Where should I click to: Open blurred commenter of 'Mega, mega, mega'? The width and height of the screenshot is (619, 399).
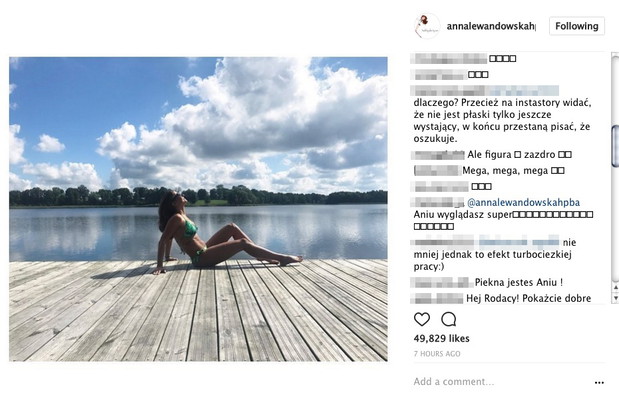(x=437, y=170)
